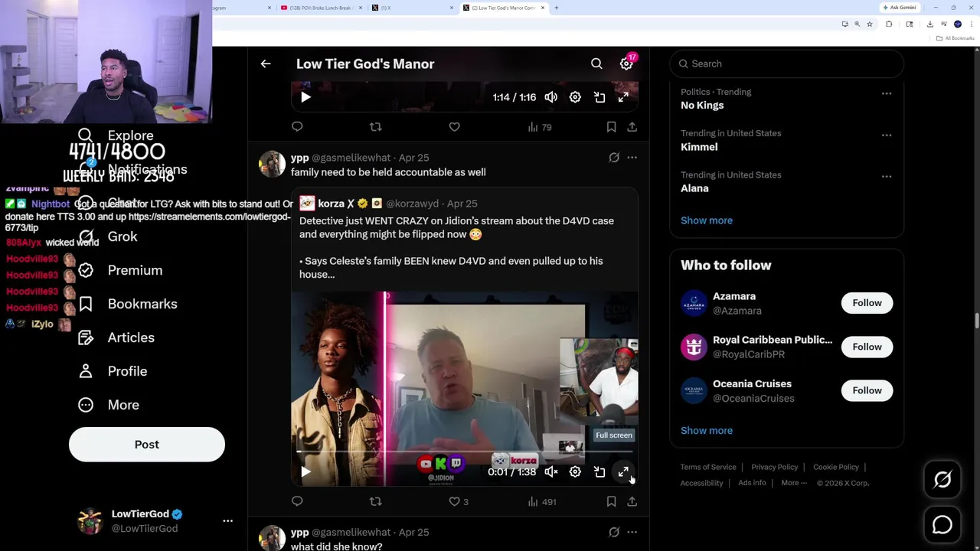Open options for the Kimmel trend
This screenshot has width=980, height=551.
coord(887,135)
